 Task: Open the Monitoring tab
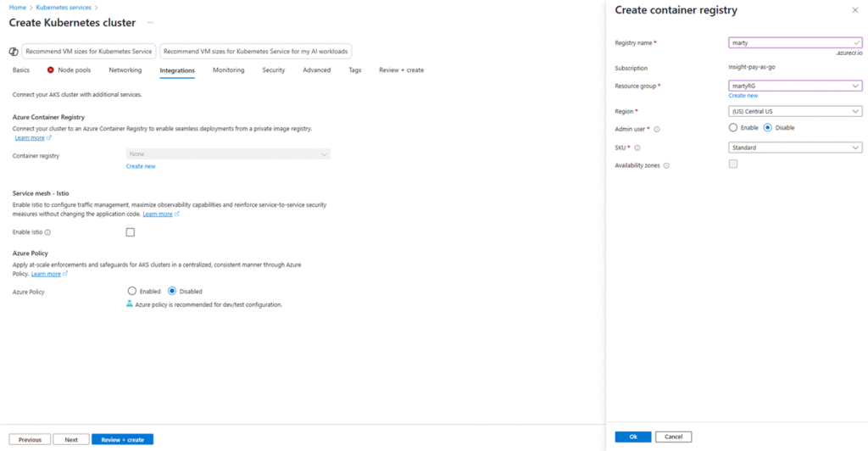[x=228, y=70]
